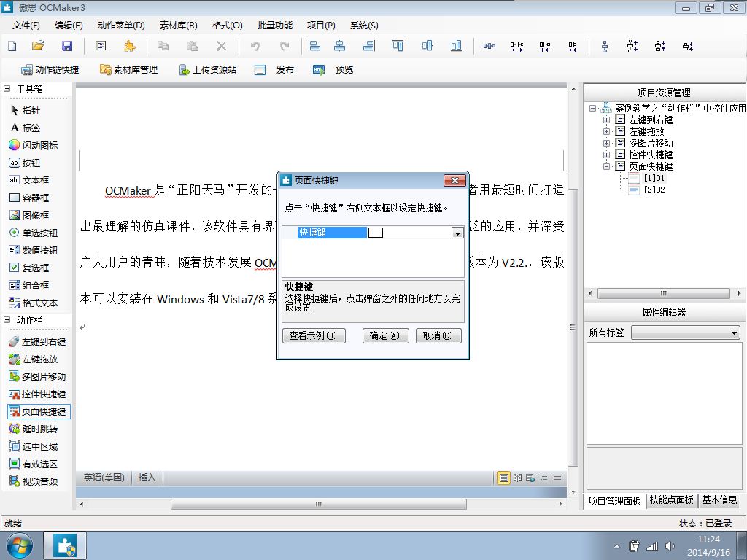Select 左键拖放 in the action bar
This screenshot has height=560, width=747.
point(34,359)
